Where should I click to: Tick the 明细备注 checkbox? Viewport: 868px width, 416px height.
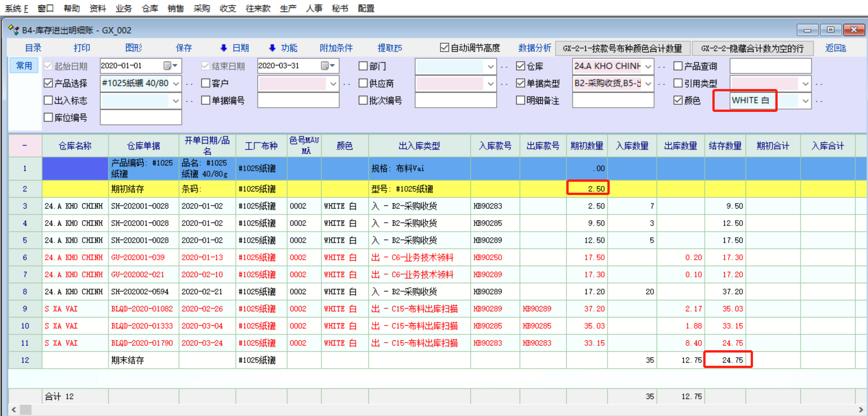520,100
